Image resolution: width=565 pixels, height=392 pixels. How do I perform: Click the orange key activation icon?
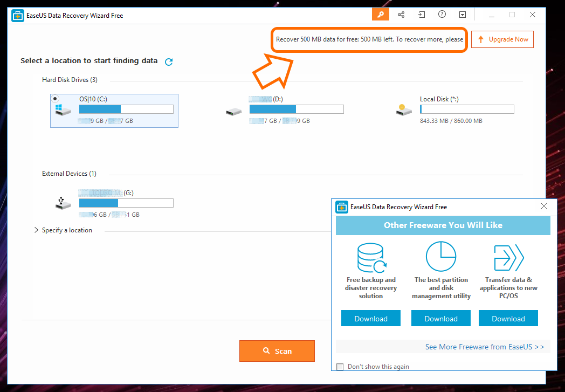[x=381, y=15]
